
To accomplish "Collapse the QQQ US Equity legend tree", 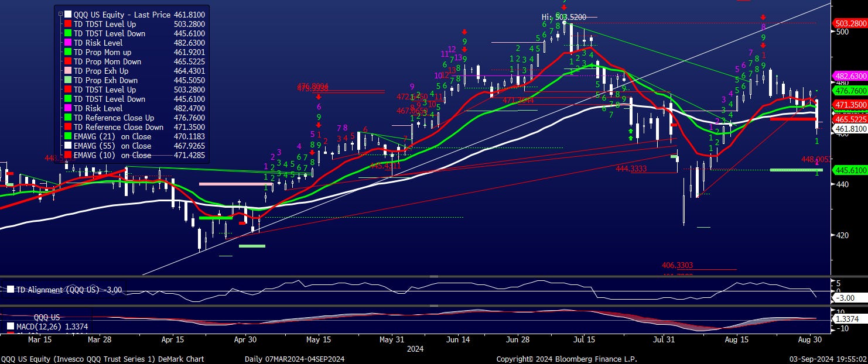I will (x=60, y=15).
